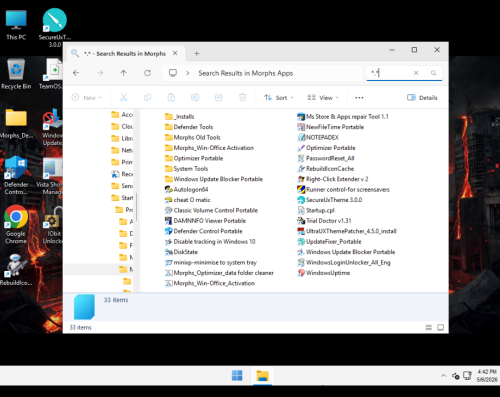Screen dimensions: 500x397
Task: Select Right-Click Extender v 2
Action: tap(333, 179)
